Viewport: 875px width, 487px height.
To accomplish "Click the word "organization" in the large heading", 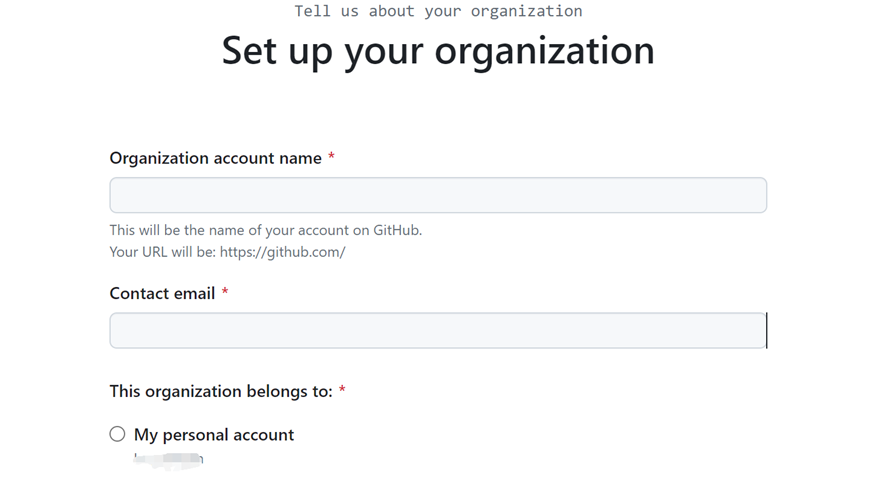I will pos(549,51).
